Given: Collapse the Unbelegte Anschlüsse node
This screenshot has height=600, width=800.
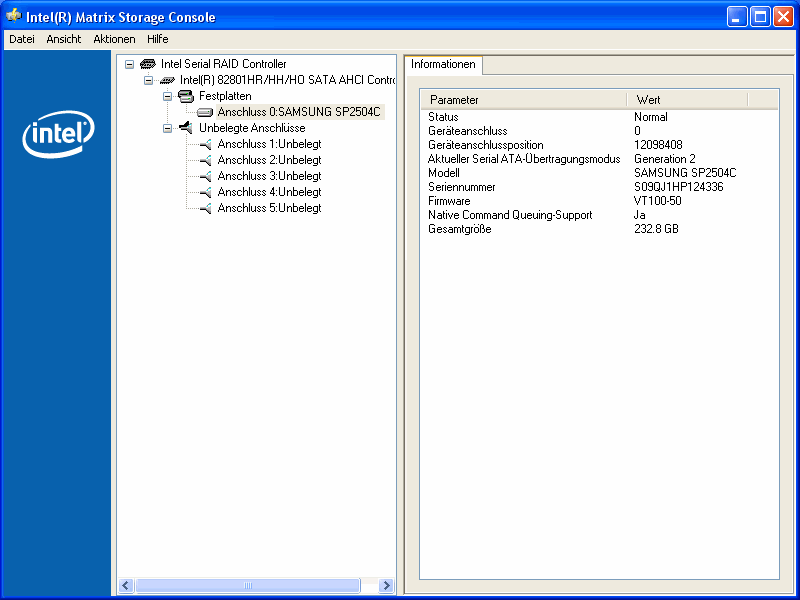Looking at the screenshot, I should pyautogui.click(x=167, y=128).
